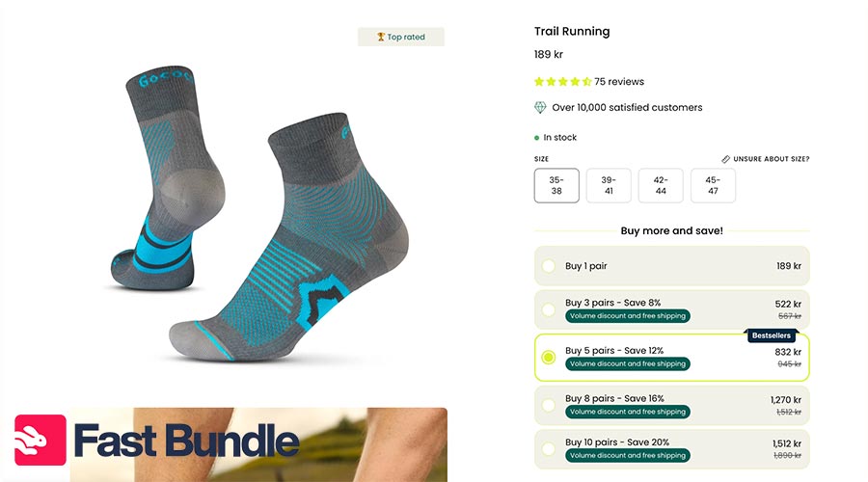Select the Buy 1 pair radio option
Viewport: 868px width, 482px height.
pyautogui.click(x=549, y=266)
